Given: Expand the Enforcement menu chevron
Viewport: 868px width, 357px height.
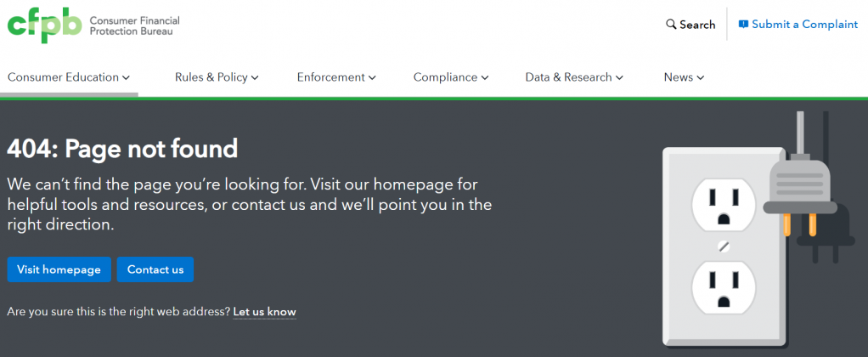Looking at the screenshot, I should 372,77.
